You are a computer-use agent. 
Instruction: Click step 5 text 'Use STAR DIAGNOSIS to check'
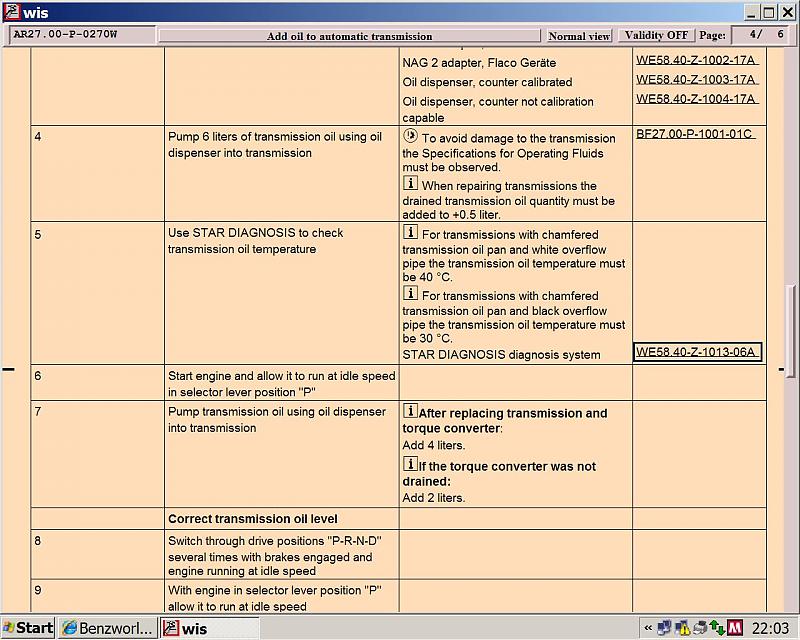[x=256, y=241]
